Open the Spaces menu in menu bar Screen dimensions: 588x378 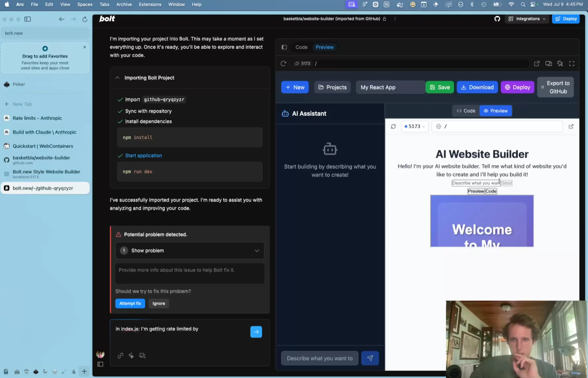coord(85,4)
